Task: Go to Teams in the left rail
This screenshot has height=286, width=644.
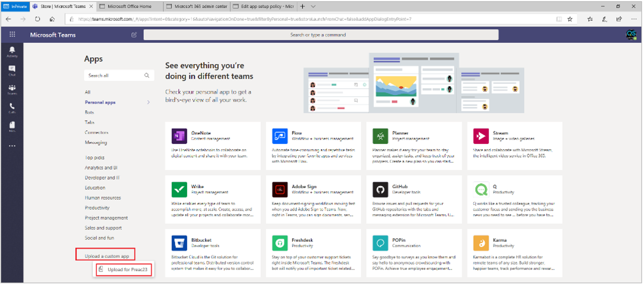Action: (12, 89)
